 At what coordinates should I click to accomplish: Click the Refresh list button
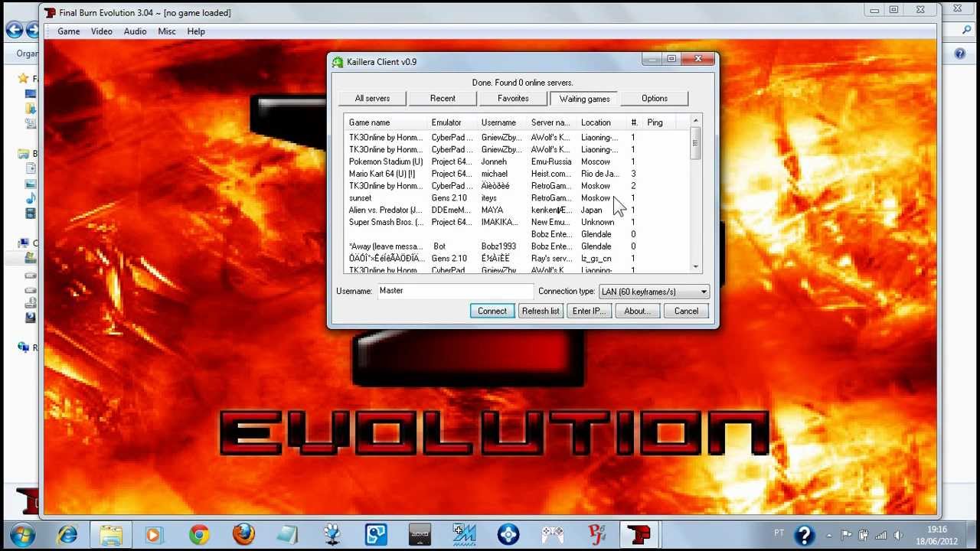541,311
